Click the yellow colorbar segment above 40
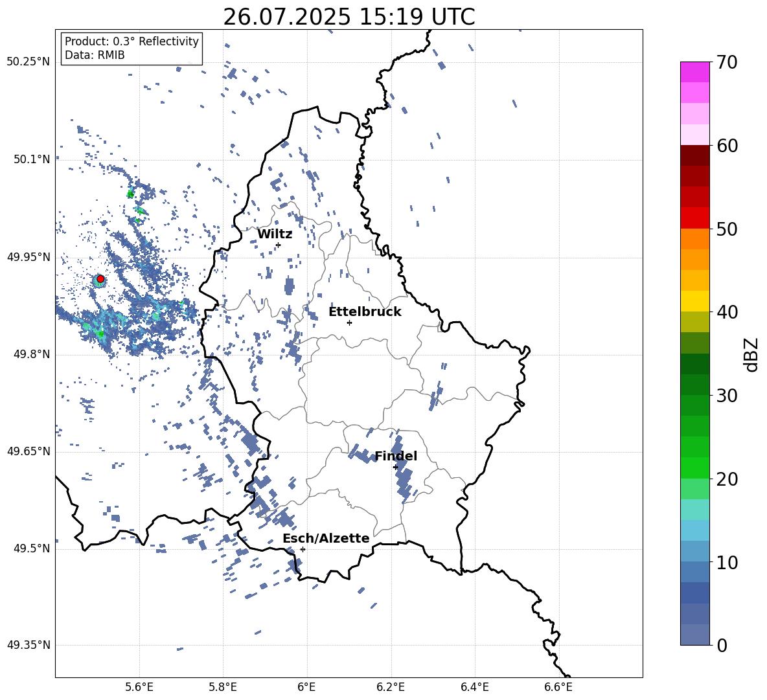 click(x=695, y=301)
